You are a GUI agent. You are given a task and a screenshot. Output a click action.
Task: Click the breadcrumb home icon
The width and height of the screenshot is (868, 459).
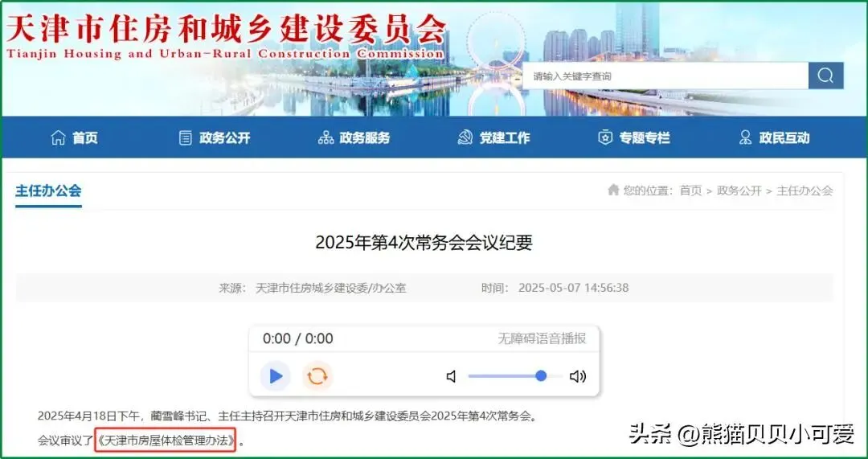612,190
